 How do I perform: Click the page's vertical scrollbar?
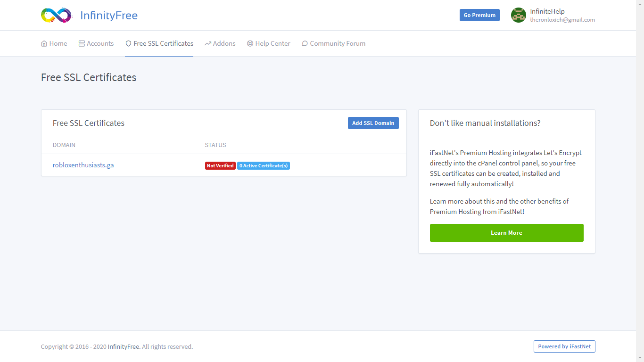pos(640,181)
